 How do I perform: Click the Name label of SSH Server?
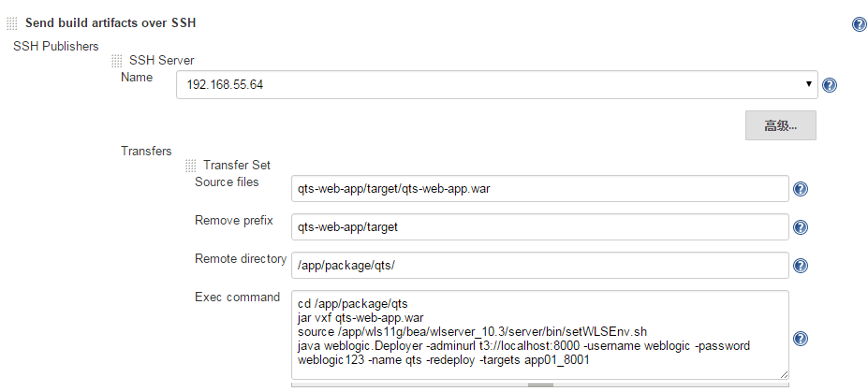(137, 78)
